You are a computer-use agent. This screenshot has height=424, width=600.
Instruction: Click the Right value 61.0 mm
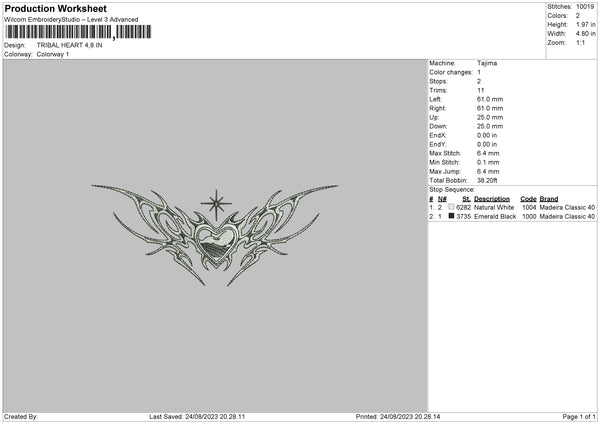490,108
